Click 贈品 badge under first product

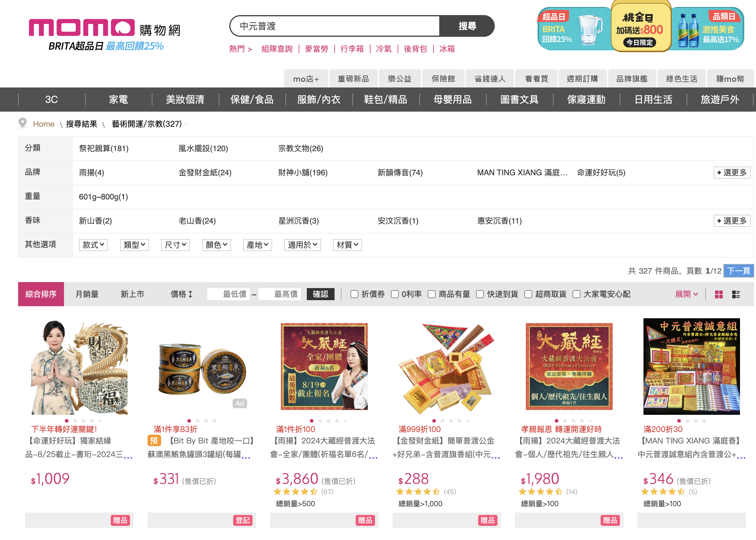[x=120, y=520]
